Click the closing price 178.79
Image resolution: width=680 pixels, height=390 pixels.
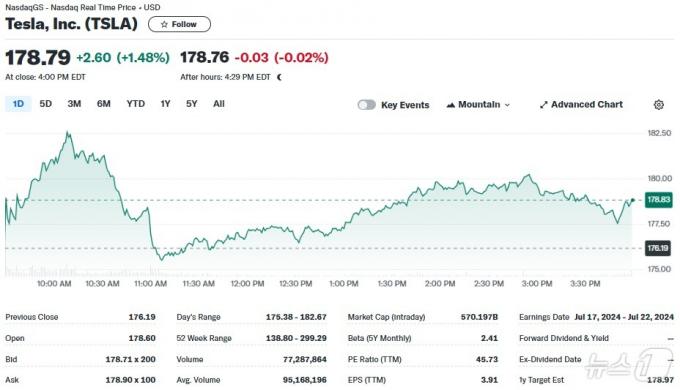tap(38, 58)
